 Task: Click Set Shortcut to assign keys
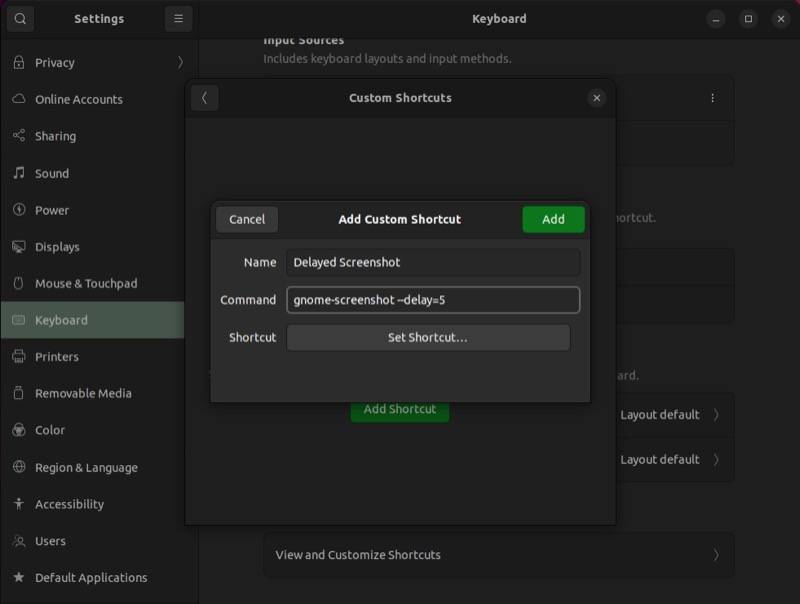(x=428, y=337)
